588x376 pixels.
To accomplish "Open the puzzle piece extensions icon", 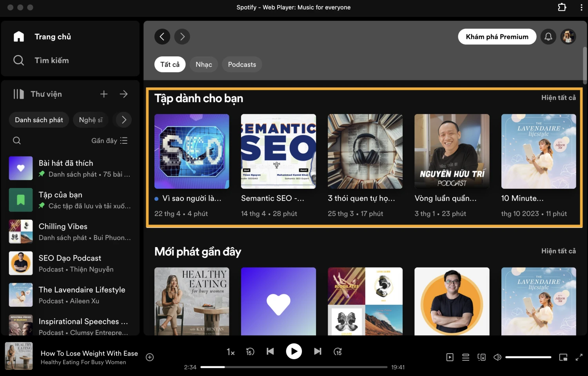I will pos(562,7).
